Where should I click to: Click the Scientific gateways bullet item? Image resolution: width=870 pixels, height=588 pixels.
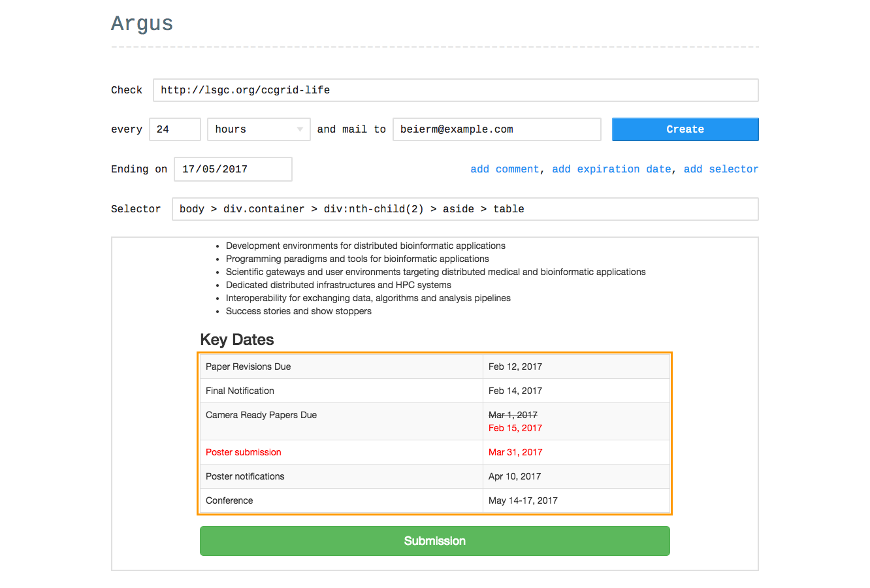click(436, 272)
